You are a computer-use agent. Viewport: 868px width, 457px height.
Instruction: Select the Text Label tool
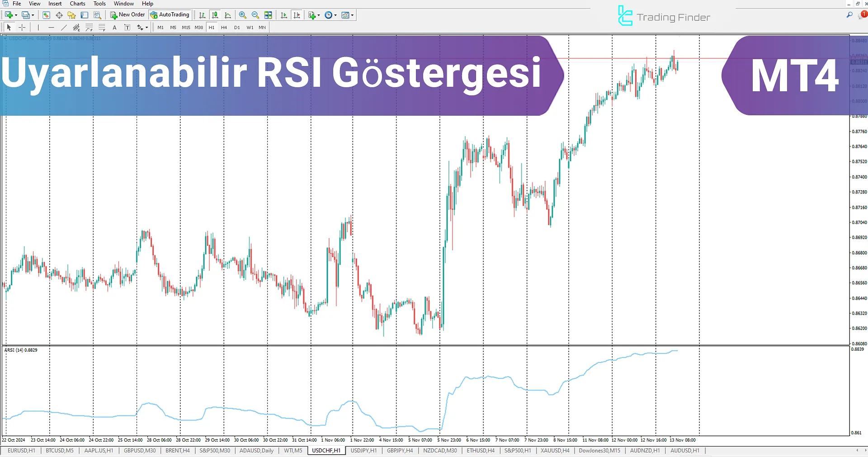pyautogui.click(x=127, y=27)
